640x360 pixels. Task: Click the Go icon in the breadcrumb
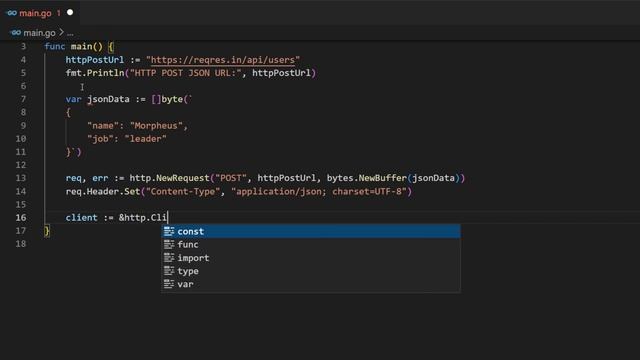coord(16,33)
